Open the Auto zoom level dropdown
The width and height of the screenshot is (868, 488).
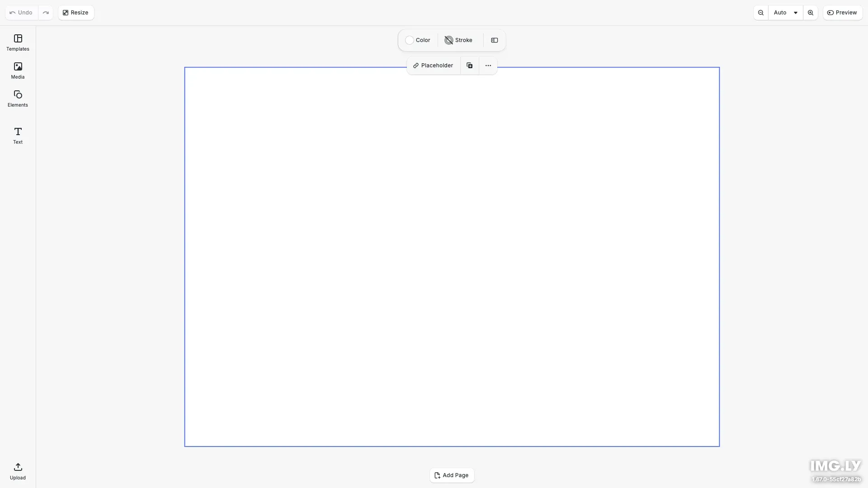(785, 12)
